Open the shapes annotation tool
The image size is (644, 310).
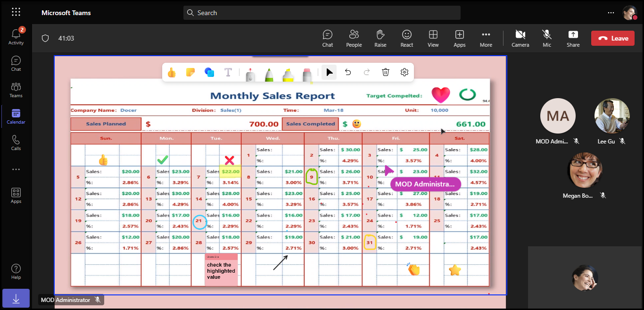point(209,72)
